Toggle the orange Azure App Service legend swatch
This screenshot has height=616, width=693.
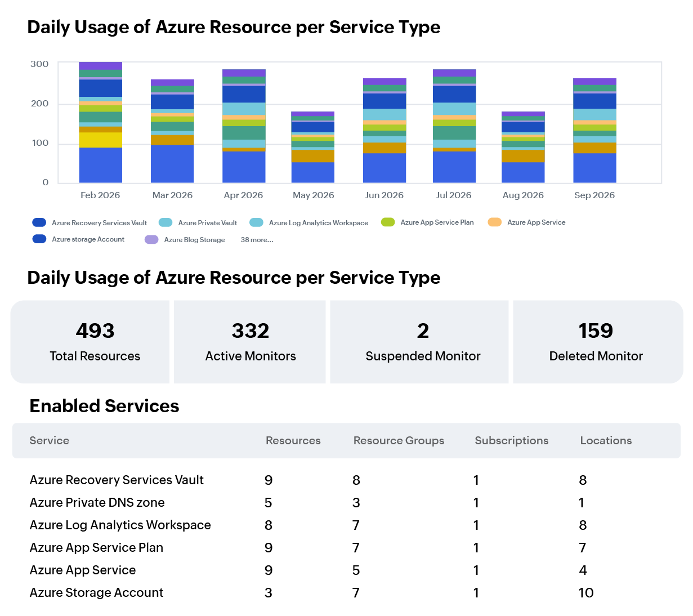click(x=495, y=222)
